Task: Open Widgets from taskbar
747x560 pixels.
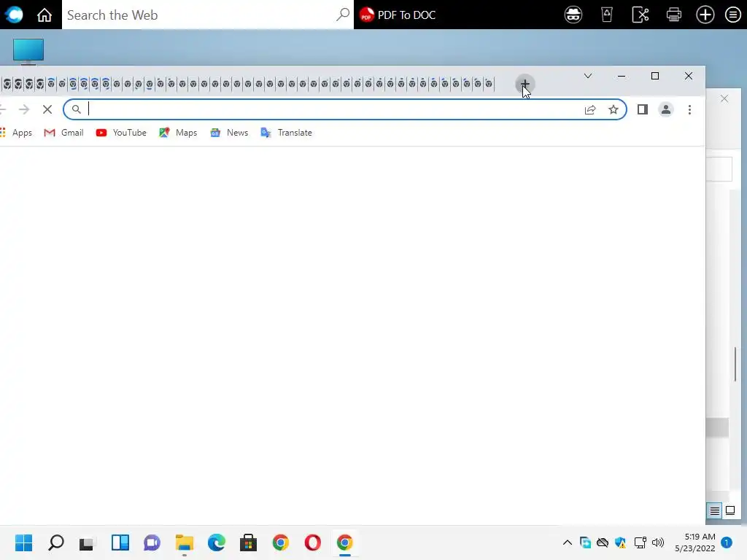Action: coord(120,542)
